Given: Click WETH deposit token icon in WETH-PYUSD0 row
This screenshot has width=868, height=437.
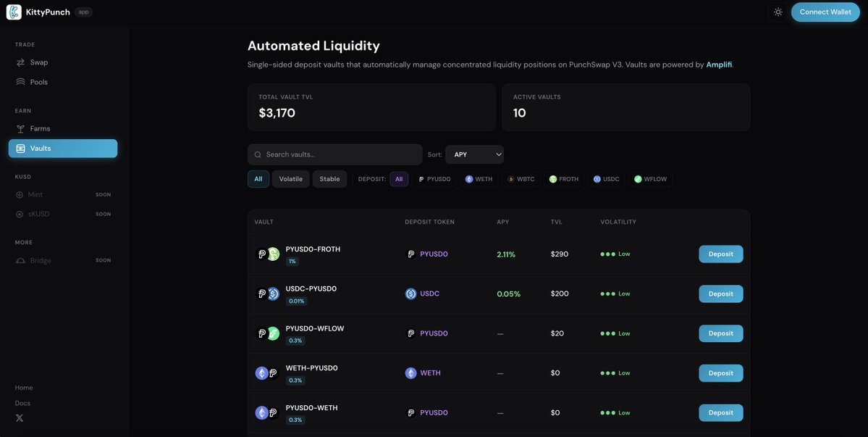Looking at the screenshot, I should [410, 373].
